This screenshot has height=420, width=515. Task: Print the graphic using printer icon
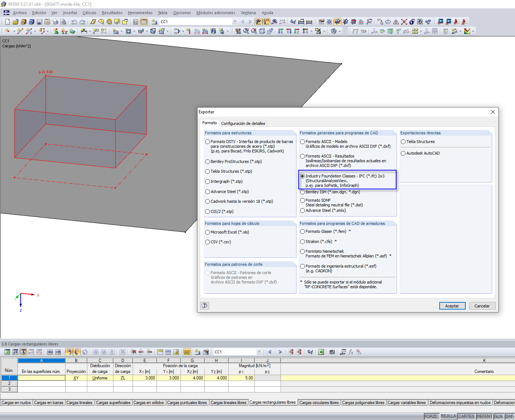tap(55, 22)
